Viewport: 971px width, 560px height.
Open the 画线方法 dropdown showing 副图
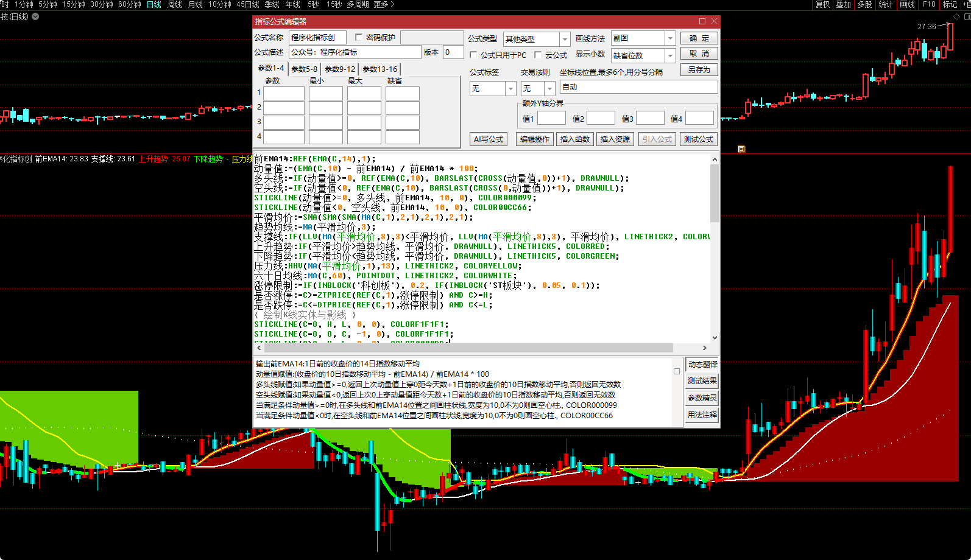[x=670, y=38]
